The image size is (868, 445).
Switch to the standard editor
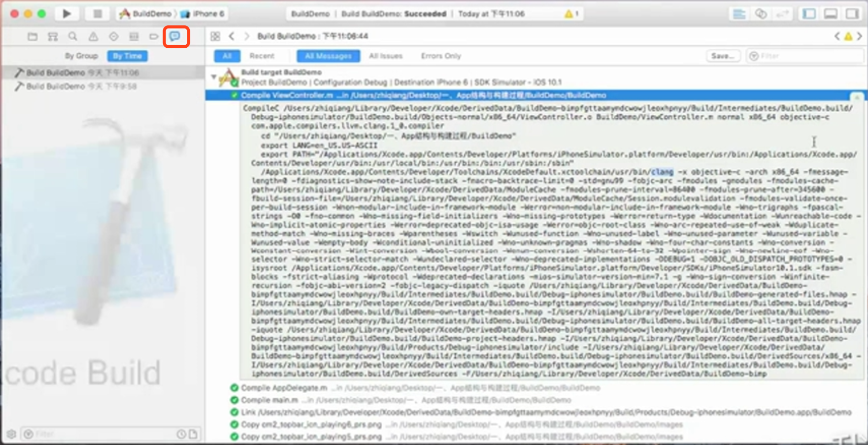tap(739, 14)
